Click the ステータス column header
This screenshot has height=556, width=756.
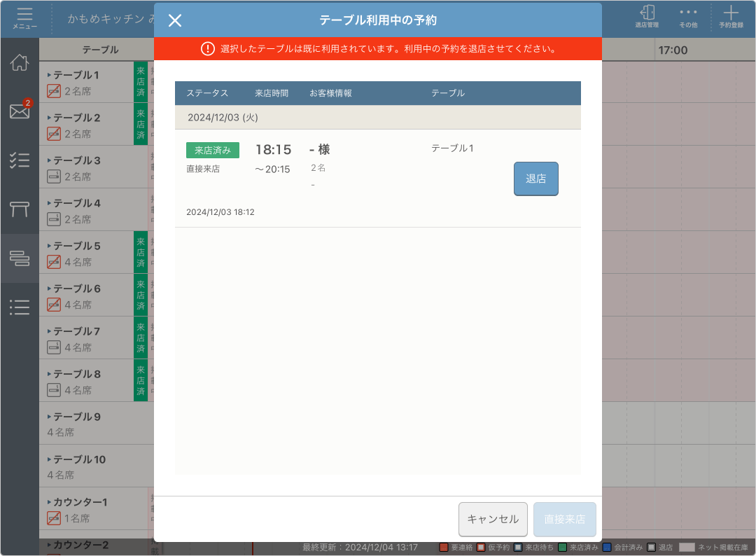tap(207, 93)
